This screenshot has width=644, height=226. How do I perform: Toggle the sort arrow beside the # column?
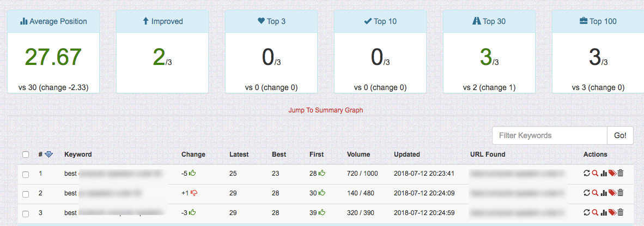tap(48, 154)
